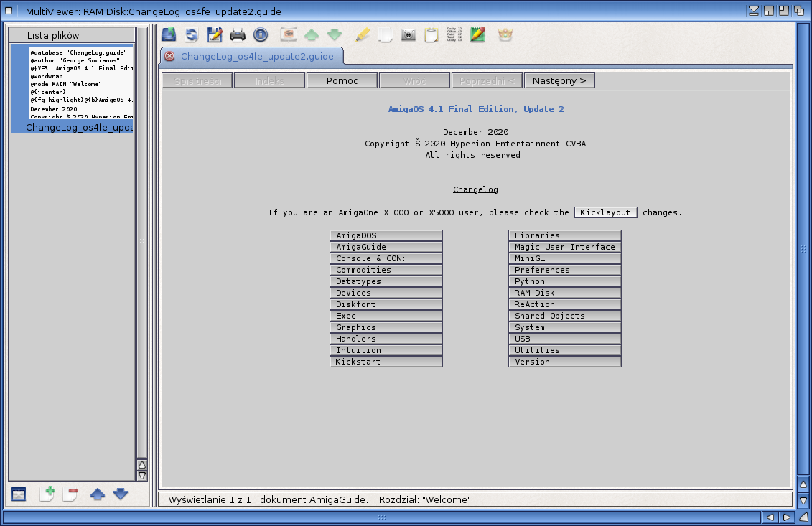Click the disabled Spis treści button
Viewport: 812px width, 526px height.
pos(197,81)
